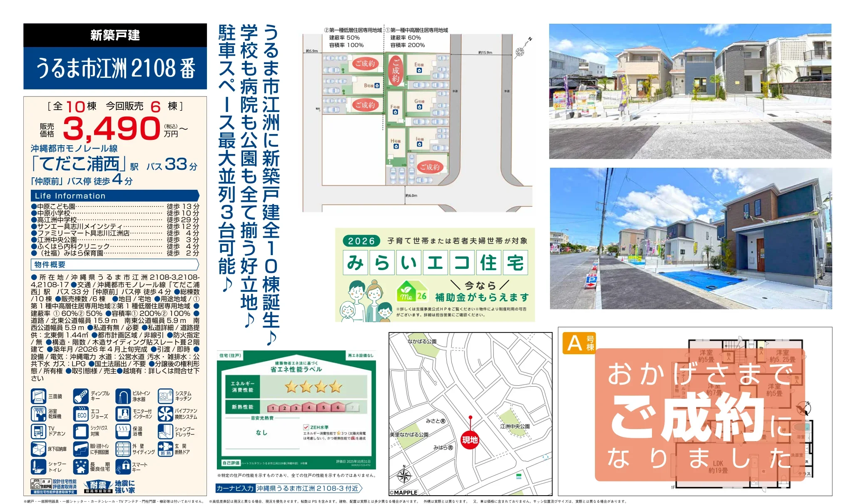This screenshot has height=504, width=856.
Task: Click the house icon on lot B号棟
Action: [x=377, y=86]
